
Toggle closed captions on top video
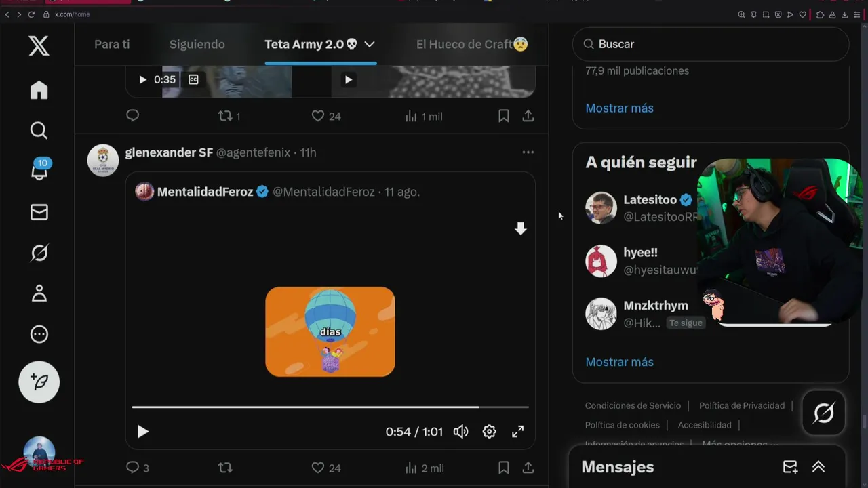point(193,79)
